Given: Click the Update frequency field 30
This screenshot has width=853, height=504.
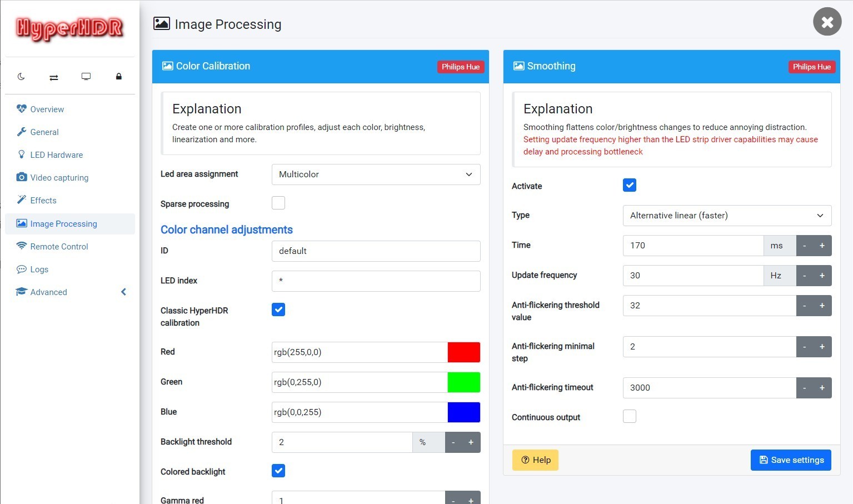Looking at the screenshot, I should point(693,276).
